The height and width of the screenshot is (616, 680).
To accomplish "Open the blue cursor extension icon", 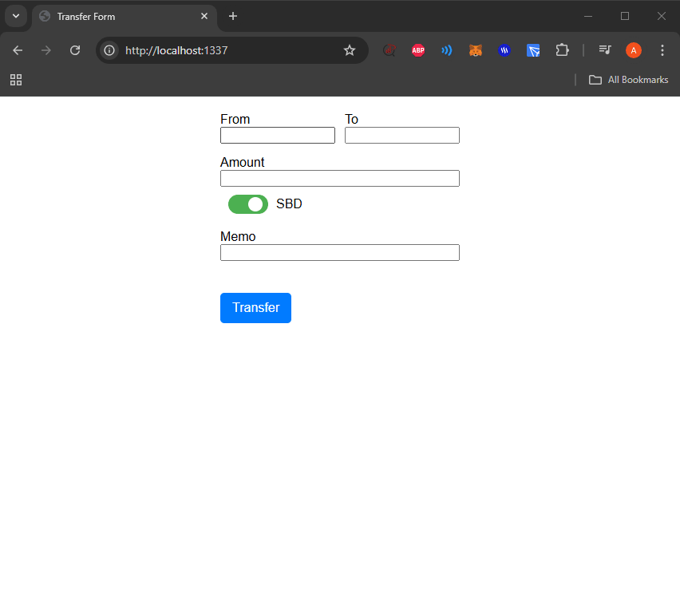I will tap(533, 50).
